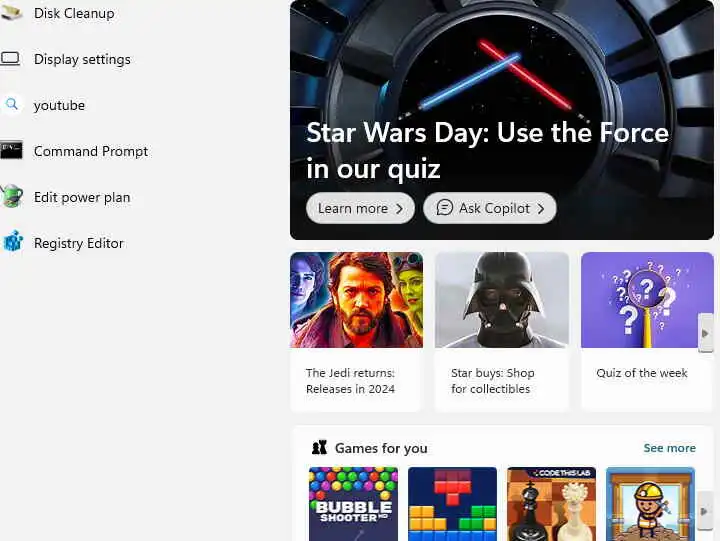Image resolution: width=720 pixels, height=541 pixels.
Task: Open the See more games link
Action: click(x=669, y=448)
